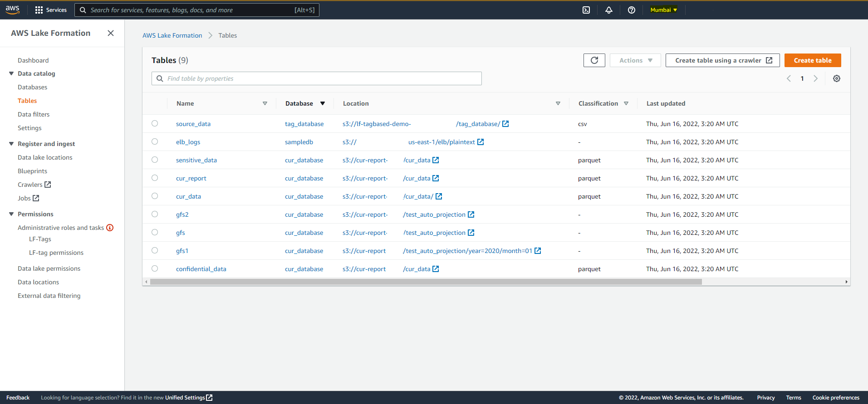Click the scrollbar left arrow
Screen dimensions: 868x404
146,282
